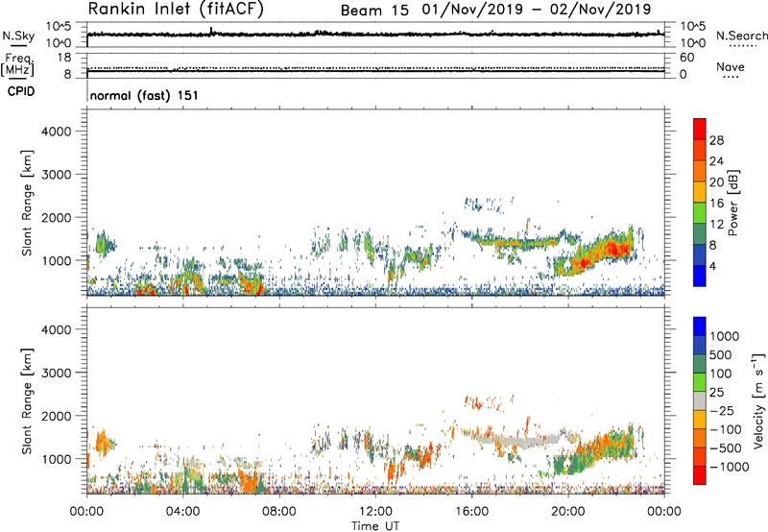Click the date range '01/Nov/2019 - 02/Nov/2019'
Image resolution: width=768 pixels, height=532 pixels.
click(x=537, y=10)
